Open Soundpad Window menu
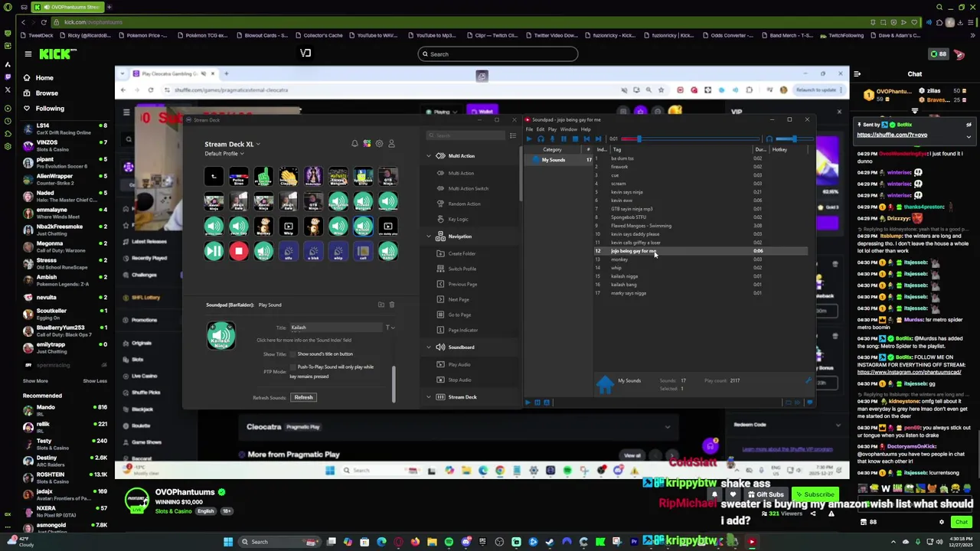 tap(568, 129)
